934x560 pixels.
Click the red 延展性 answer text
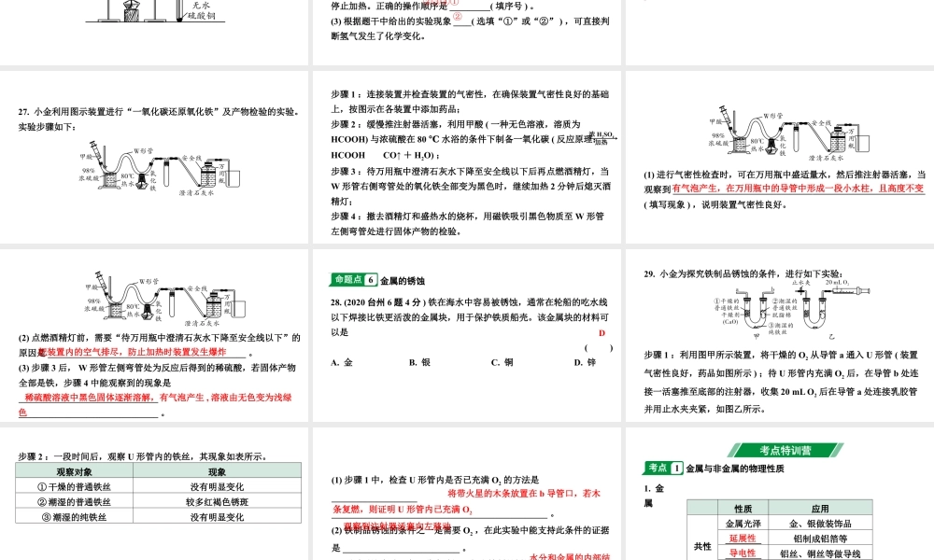pos(743,539)
